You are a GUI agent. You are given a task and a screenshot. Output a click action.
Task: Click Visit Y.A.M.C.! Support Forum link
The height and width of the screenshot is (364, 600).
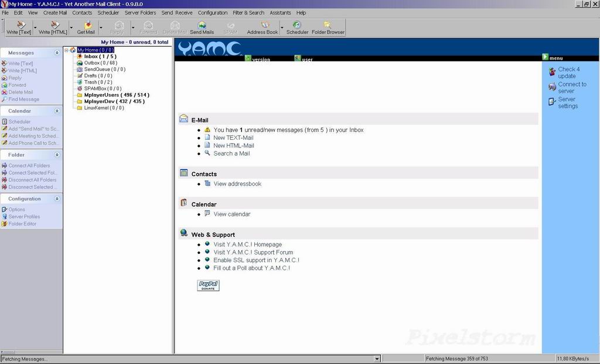(x=253, y=252)
